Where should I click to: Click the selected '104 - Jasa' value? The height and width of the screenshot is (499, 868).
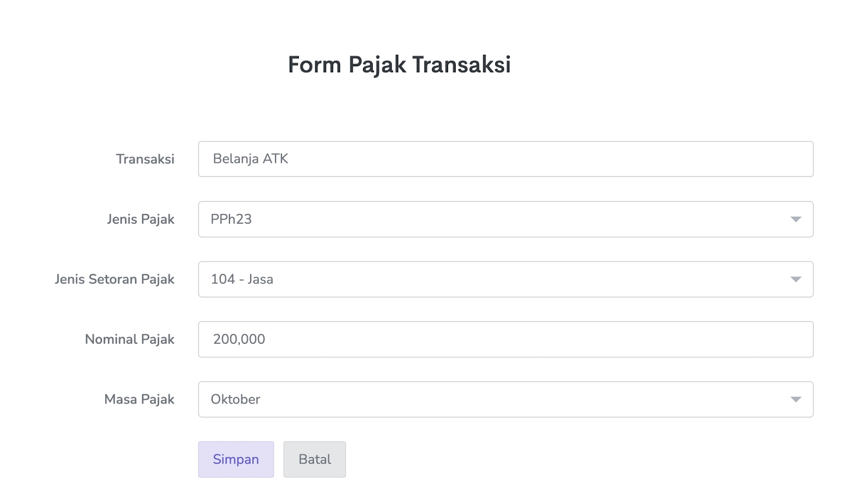[x=242, y=280]
